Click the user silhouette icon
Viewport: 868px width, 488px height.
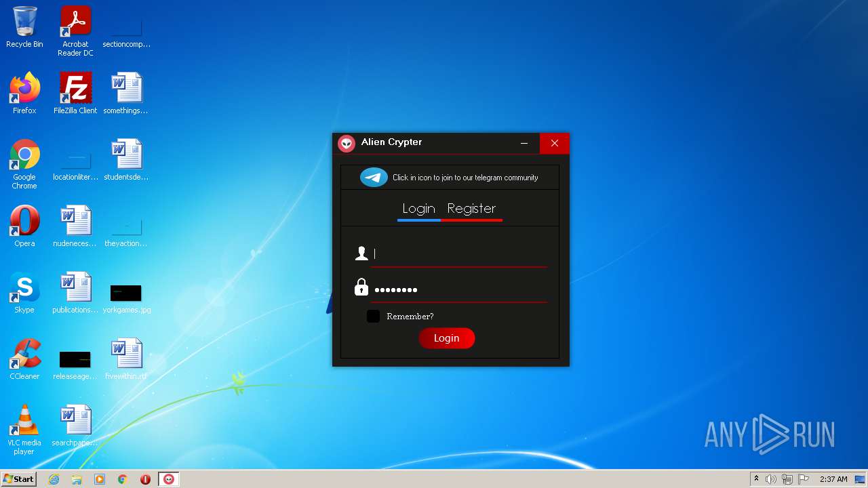click(x=361, y=253)
